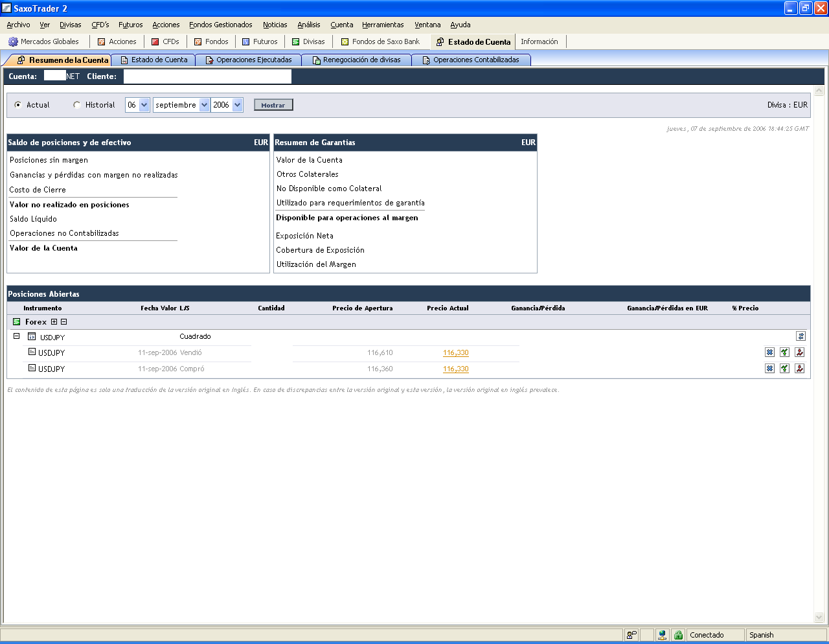
Task: Open the year dropdown showing 2006
Action: (237, 105)
